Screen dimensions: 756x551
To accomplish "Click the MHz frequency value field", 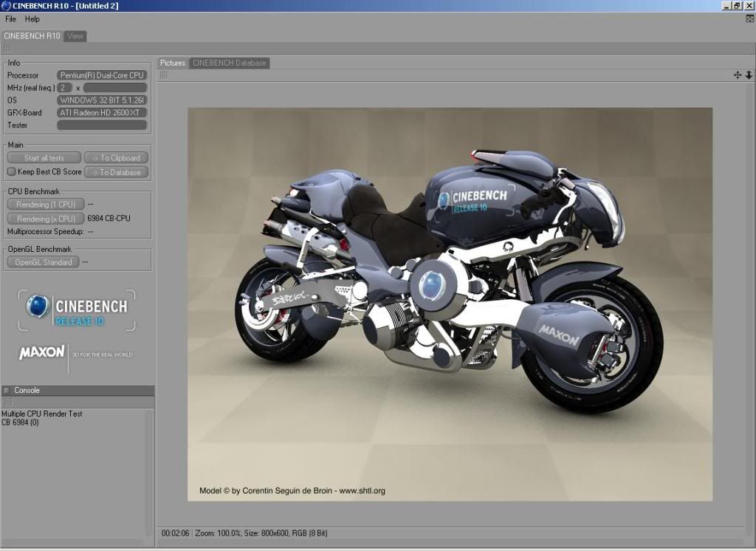I will (x=115, y=88).
